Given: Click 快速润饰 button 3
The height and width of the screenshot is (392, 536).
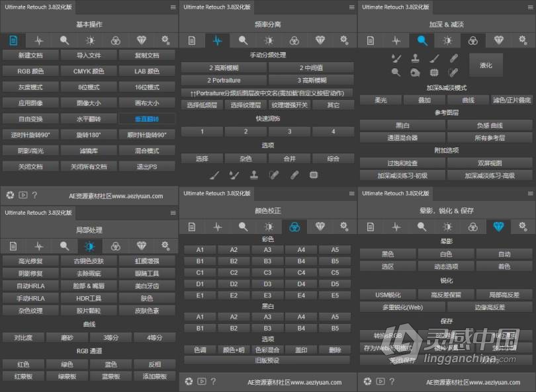Looking at the screenshot, I should [290, 132].
